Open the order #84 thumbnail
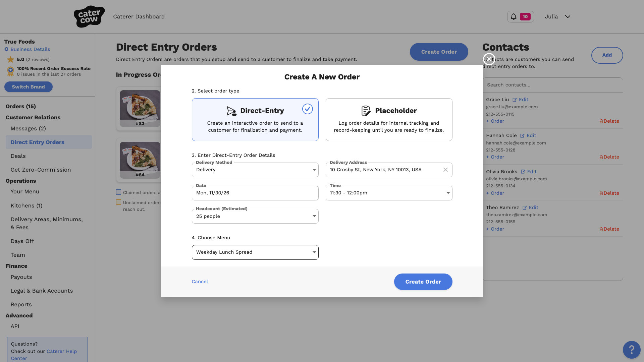644x362 pixels. [x=140, y=160]
